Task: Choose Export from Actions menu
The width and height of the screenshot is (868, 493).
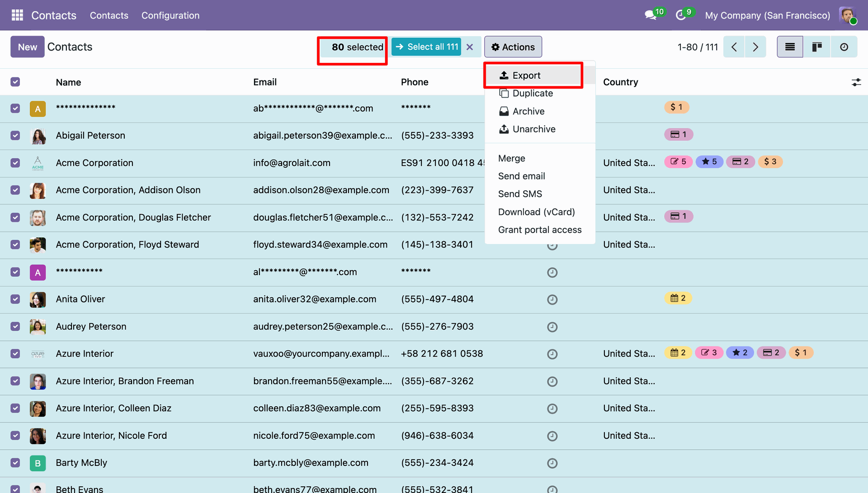Action: (x=540, y=75)
